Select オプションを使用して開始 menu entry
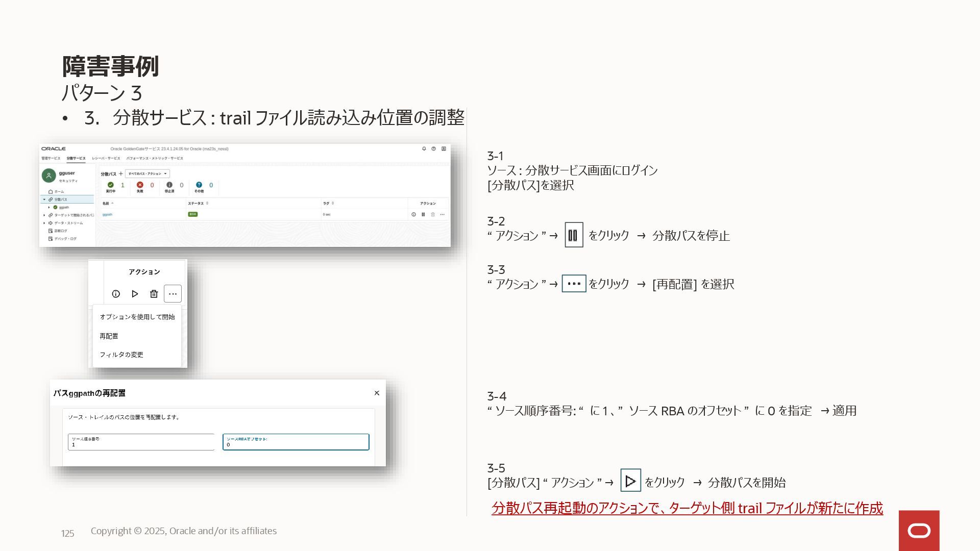980x551 pixels. (x=137, y=317)
